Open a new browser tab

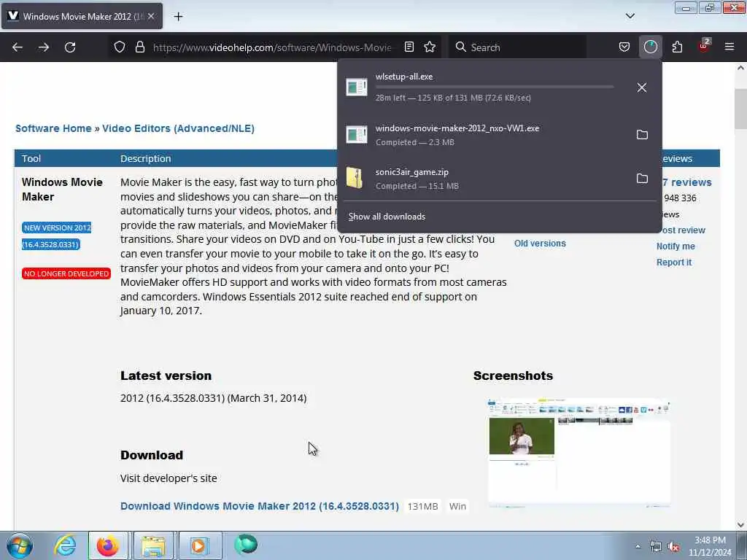[178, 16]
